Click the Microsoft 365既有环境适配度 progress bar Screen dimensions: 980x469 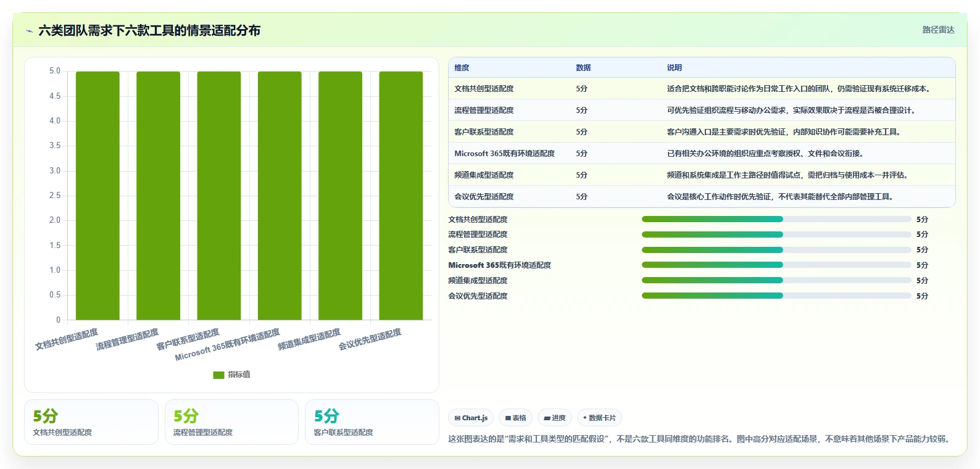pos(776,265)
